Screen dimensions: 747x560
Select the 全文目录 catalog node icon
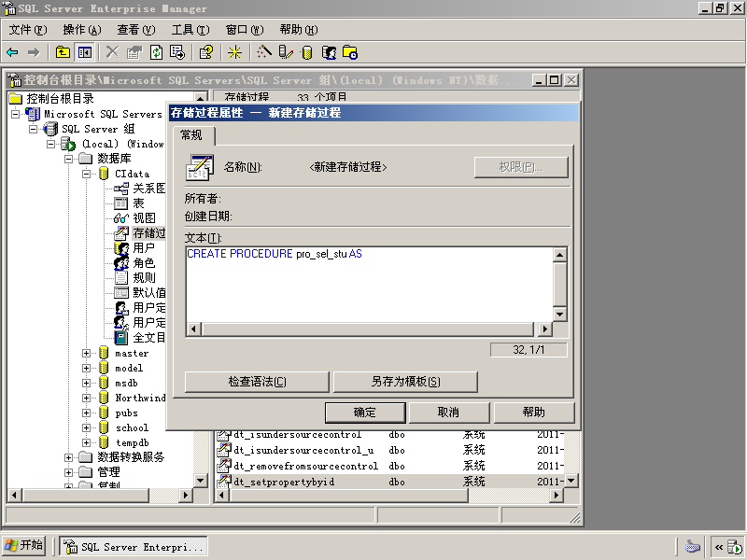point(121,338)
